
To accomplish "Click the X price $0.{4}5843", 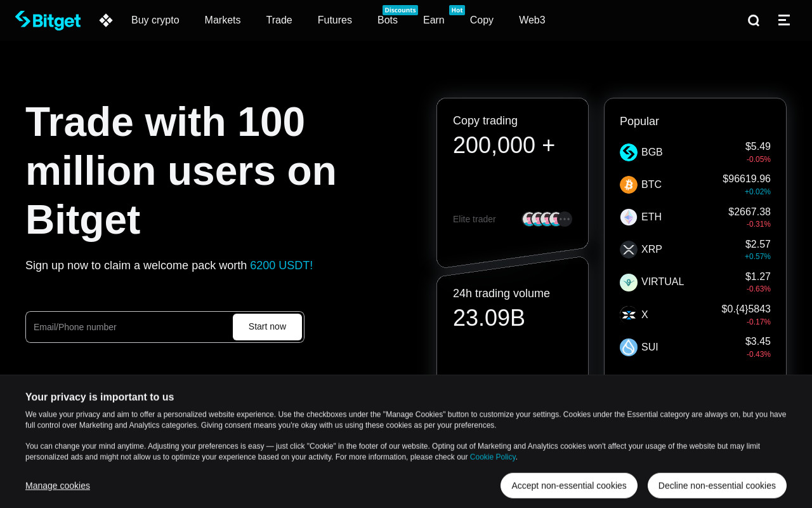I will [746, 309].
